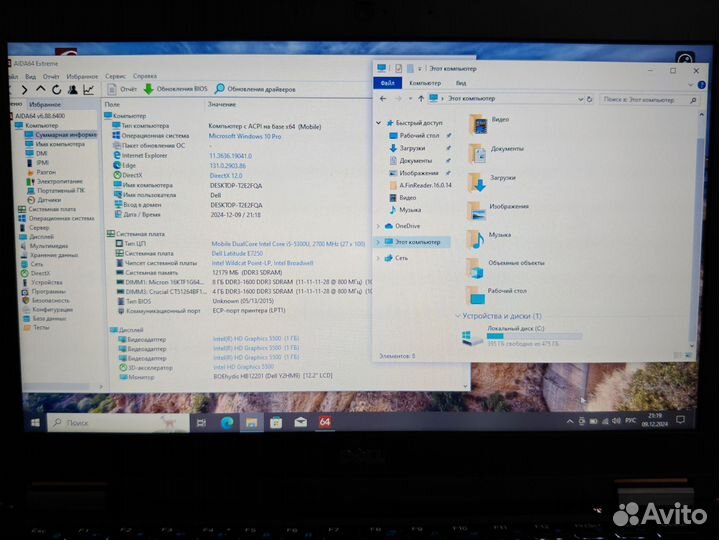Expand the Сеть node in Explorer

click(x=378, y=258)
